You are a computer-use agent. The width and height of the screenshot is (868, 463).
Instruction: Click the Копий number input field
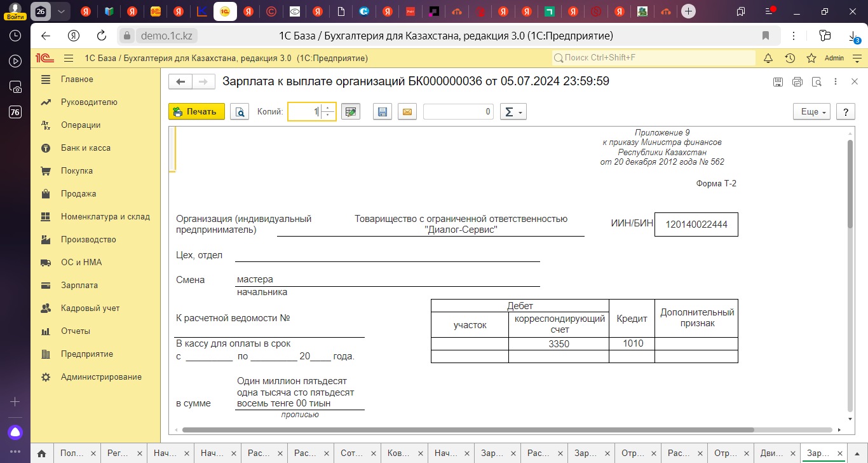pos(304,111)
